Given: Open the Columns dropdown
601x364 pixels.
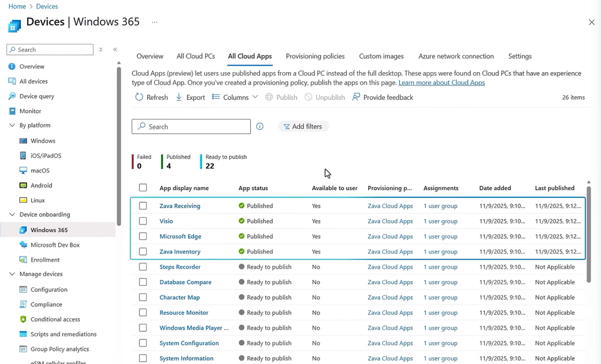Looking at the screenshot, I should tap(235, 97).
